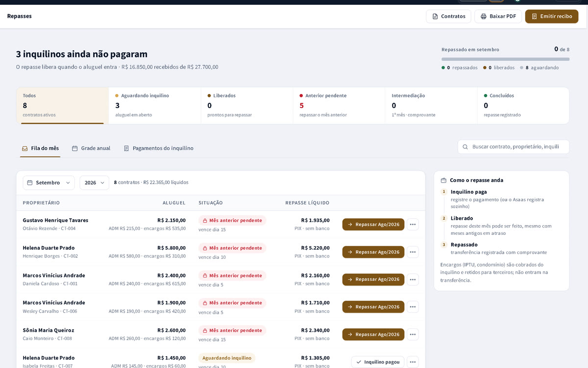Viewport: 588px width, 368px height.
Task: Click the '8 aguardando' legend entry
Action: [x=539, y=68]
